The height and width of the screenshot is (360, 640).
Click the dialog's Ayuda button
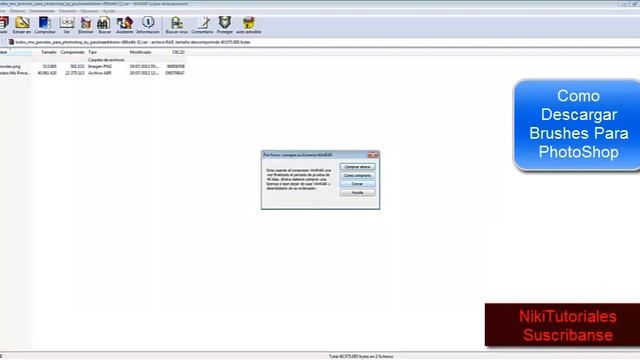(357, 192)
